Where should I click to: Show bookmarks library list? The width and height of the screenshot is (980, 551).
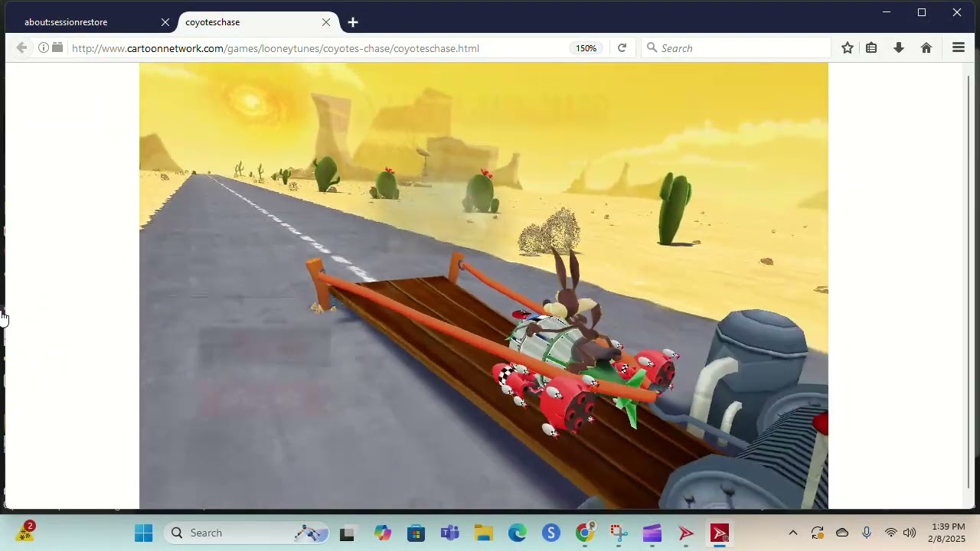871,48
